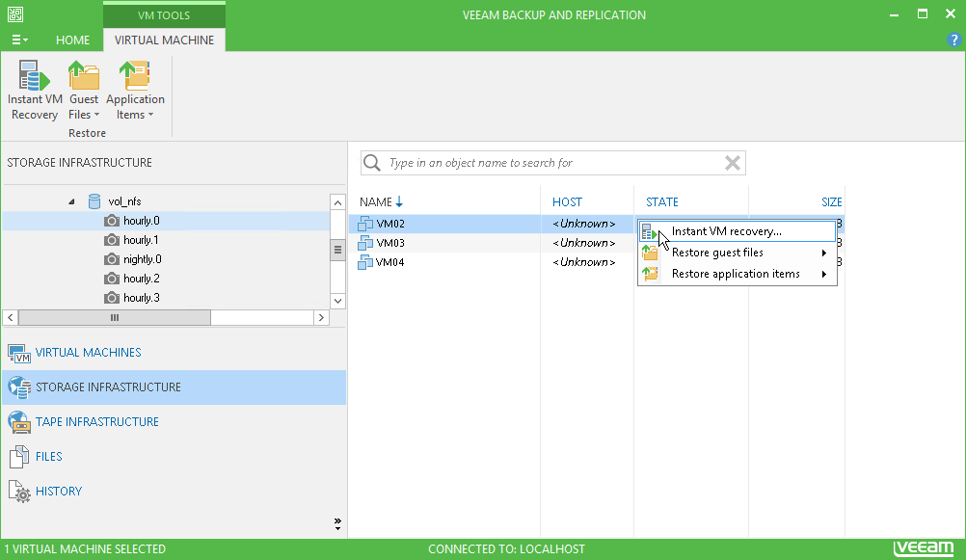Sort by the HOST column header
The width and height of the screenshot is (966, 560).
(x=567, y=202)
